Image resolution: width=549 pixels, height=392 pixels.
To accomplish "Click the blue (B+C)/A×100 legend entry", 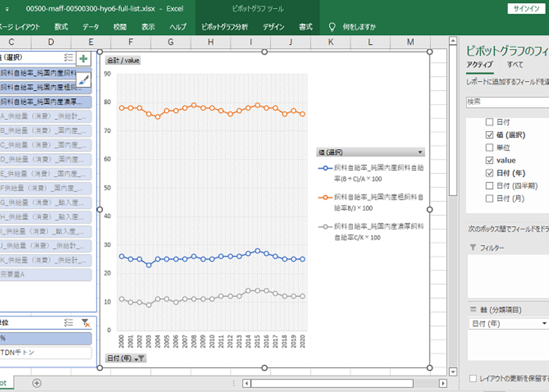I will click(x=371, y=173).
